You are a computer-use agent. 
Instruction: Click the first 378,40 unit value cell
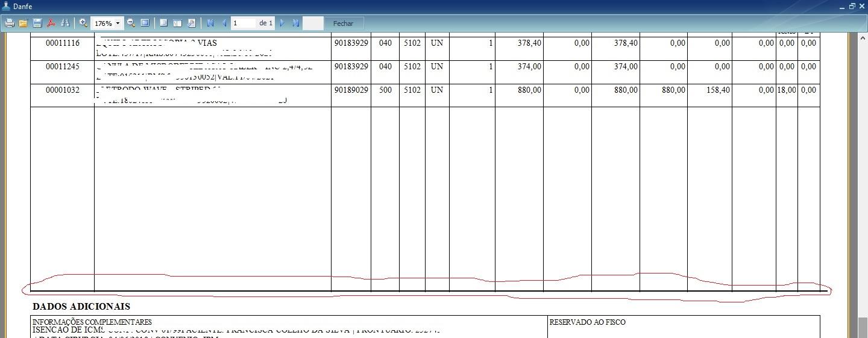coord(529,43)
